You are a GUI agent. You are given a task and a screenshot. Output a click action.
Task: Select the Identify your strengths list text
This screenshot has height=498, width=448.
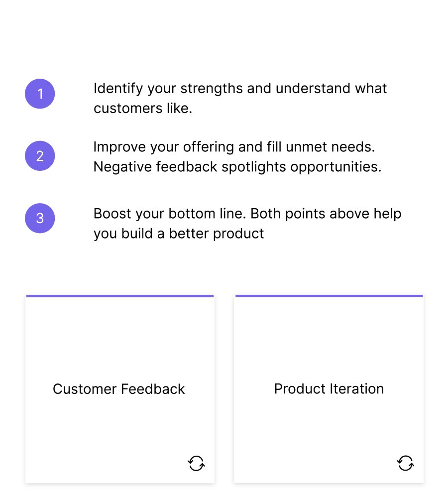coord(240,98)
